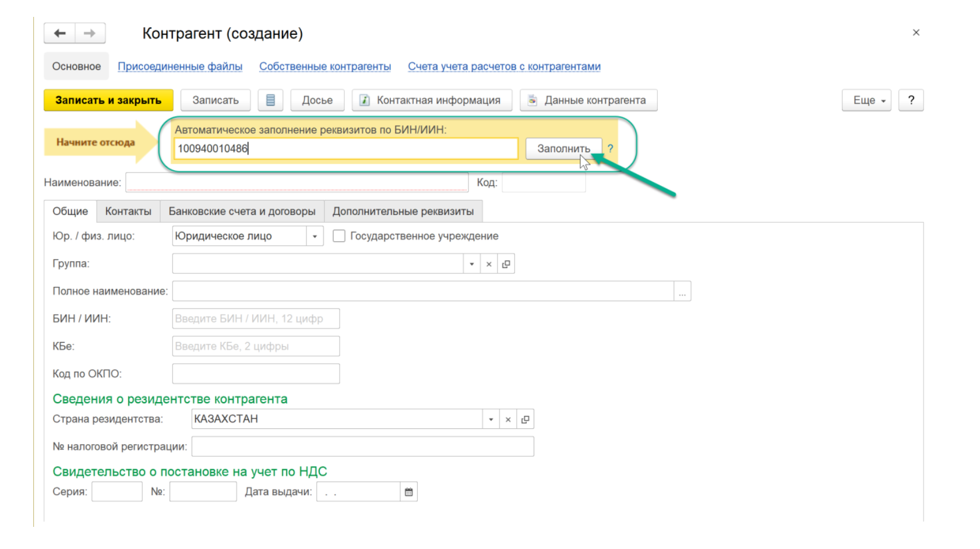980x549 pixels.
Task: Click the forward navigation arrow
Action: point(90,33)
